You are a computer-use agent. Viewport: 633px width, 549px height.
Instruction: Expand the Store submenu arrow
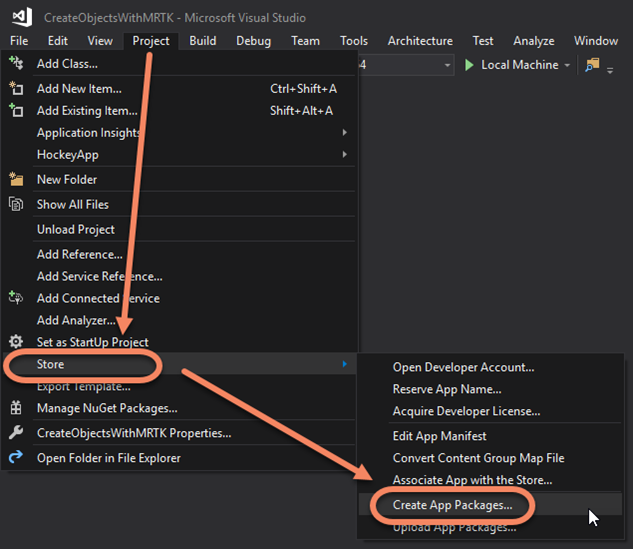(x=344, y=364)
